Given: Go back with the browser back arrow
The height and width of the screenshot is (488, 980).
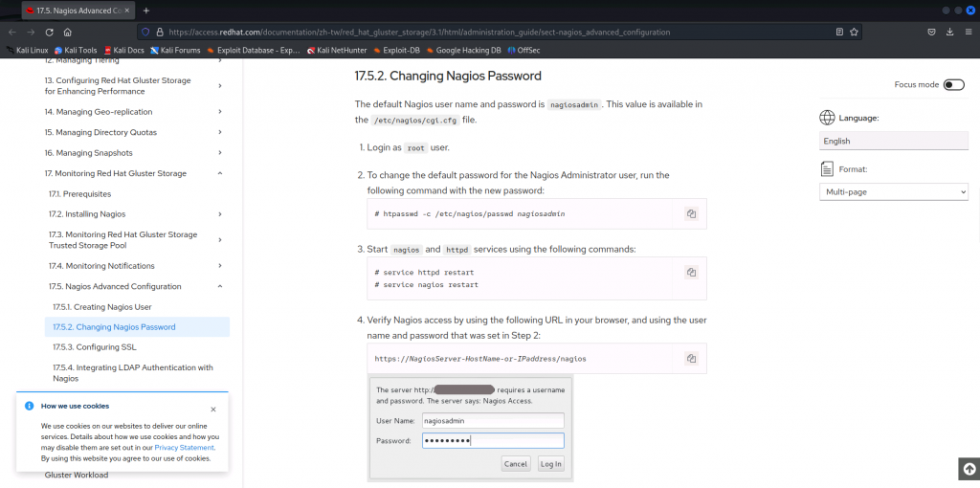Looking at the screenshot, I should (x=12, y=32).
